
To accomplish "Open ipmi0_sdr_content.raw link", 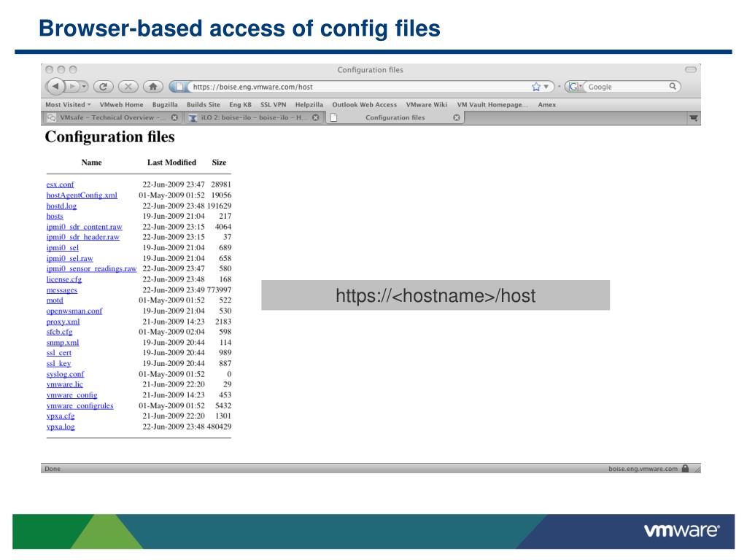I will pyautogui.click(x=85, y=227).
